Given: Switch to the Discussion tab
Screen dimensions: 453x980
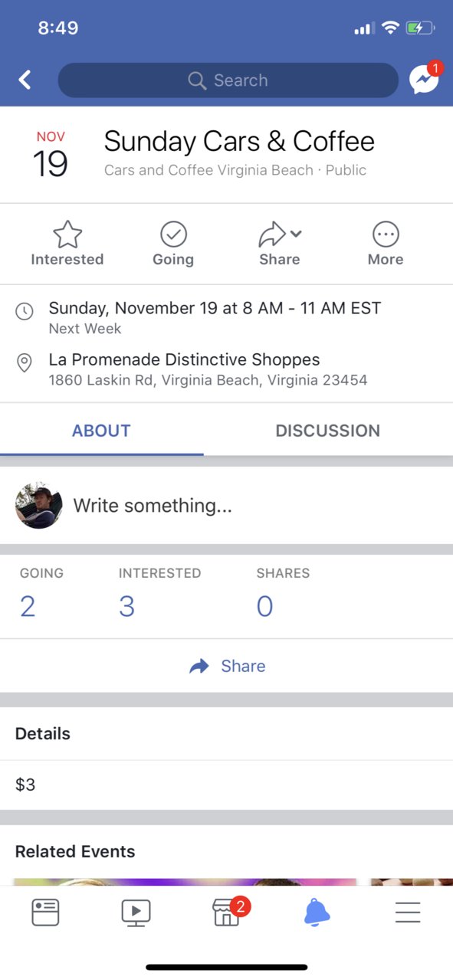Looking at the screenshot, I should coord(328,431).
